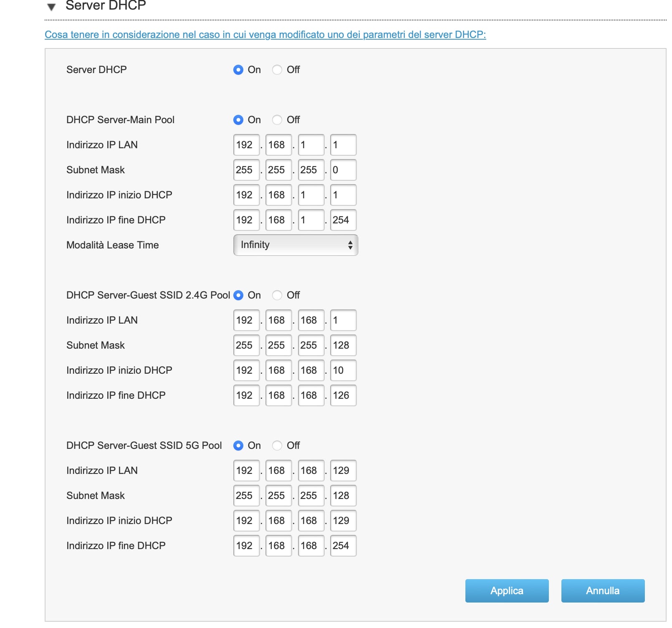The width and height of the screenshot is (672, 628).
Task: Select On for Server DHCP
Action: pyautogui.click(x=238, y=70)
